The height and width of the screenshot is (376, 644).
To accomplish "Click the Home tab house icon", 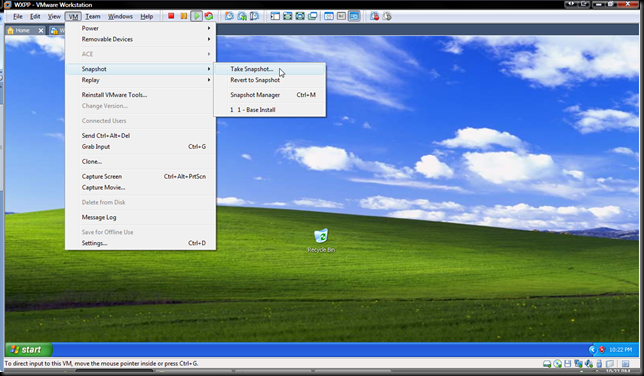I will (x=11, y=30).
